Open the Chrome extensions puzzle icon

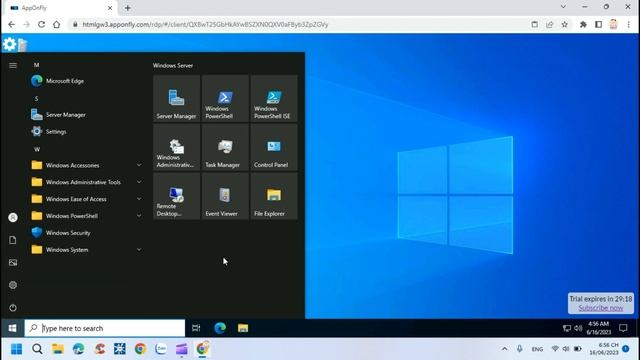(583, 24)
